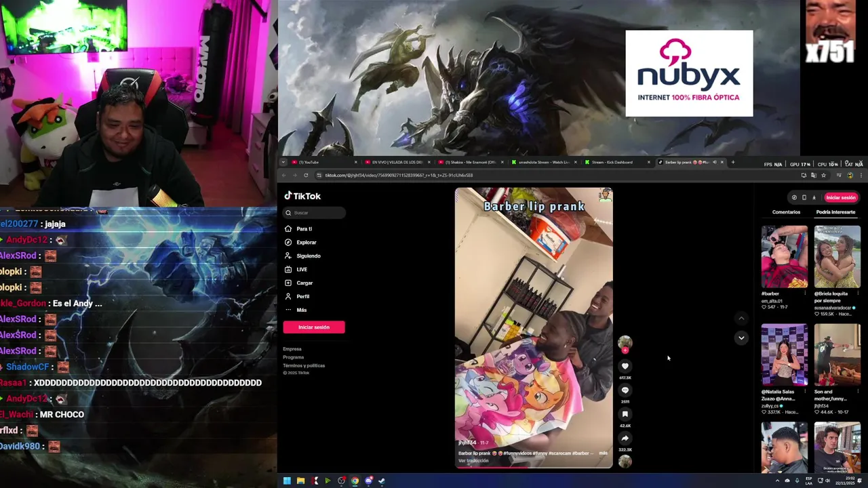
Task: Open comments with the speech bubble icon
Action: pyautogui.click(x=625, y=390)
